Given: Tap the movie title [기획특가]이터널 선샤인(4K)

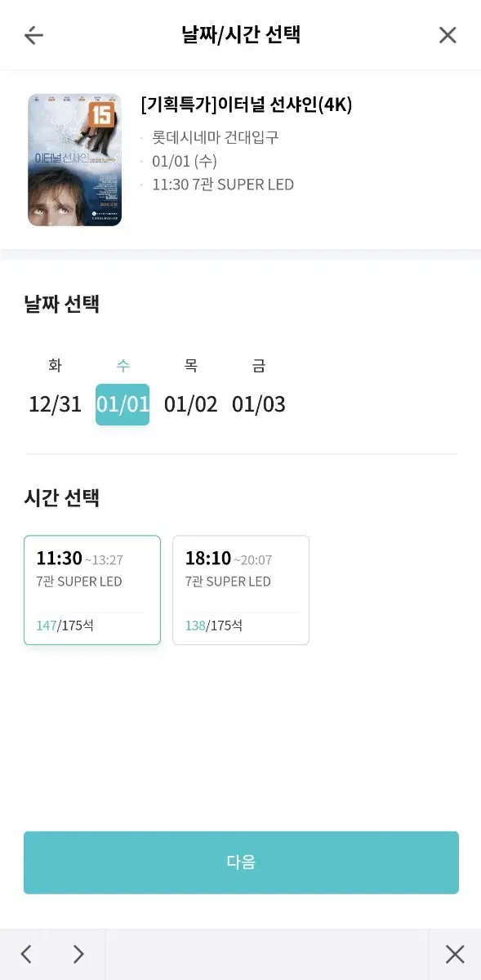Looking at the screenshot, I should pos(247,105).
